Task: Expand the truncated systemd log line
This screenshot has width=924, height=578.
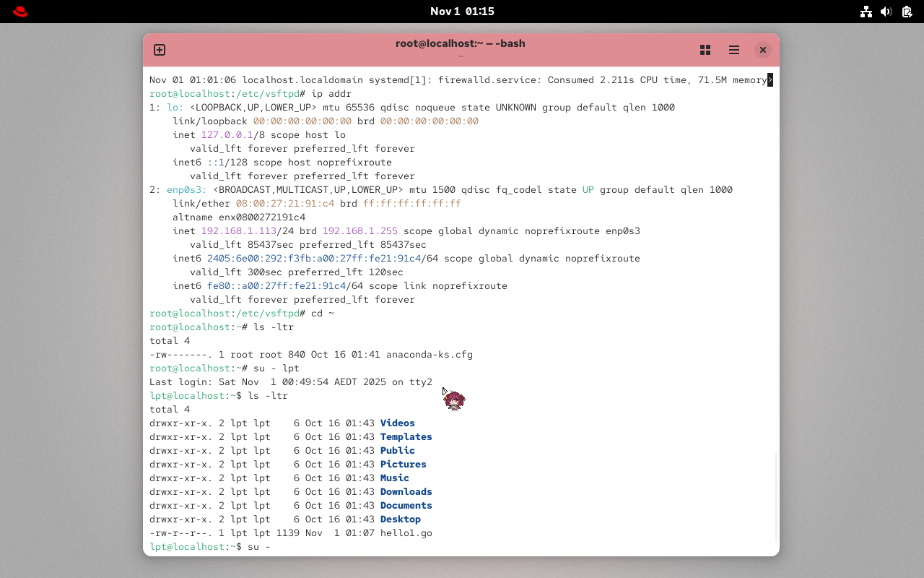Action: 772,79
